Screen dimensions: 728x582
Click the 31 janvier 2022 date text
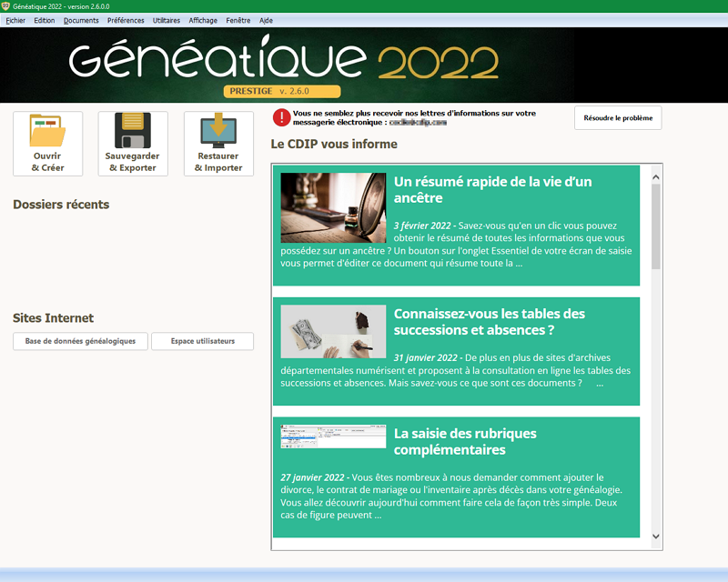tap(425, 357)
